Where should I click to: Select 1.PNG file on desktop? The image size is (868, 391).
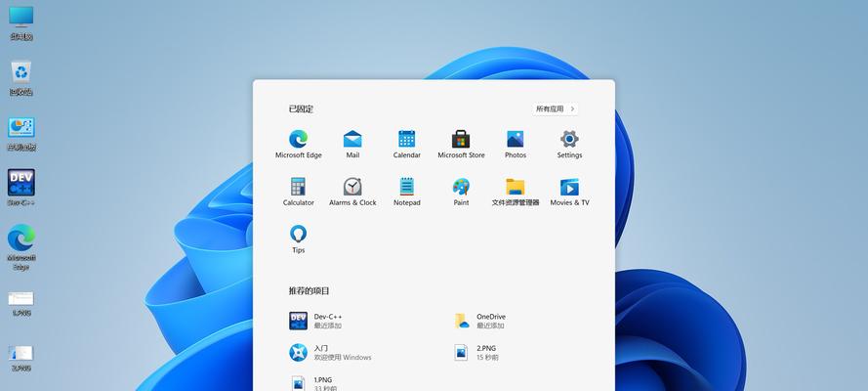coord(21,303)
